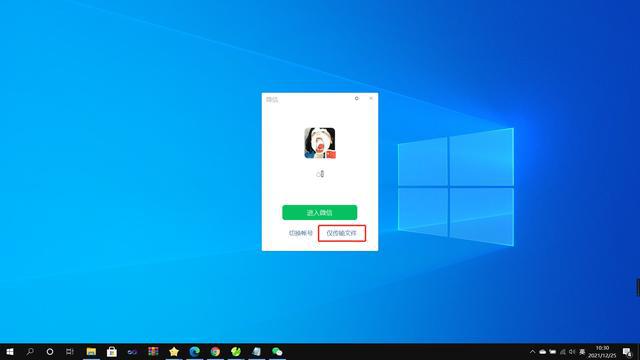Close the WeChat login window
Image resolution: width=640 pixels, height=360 pixels.
tap(371, 98)
